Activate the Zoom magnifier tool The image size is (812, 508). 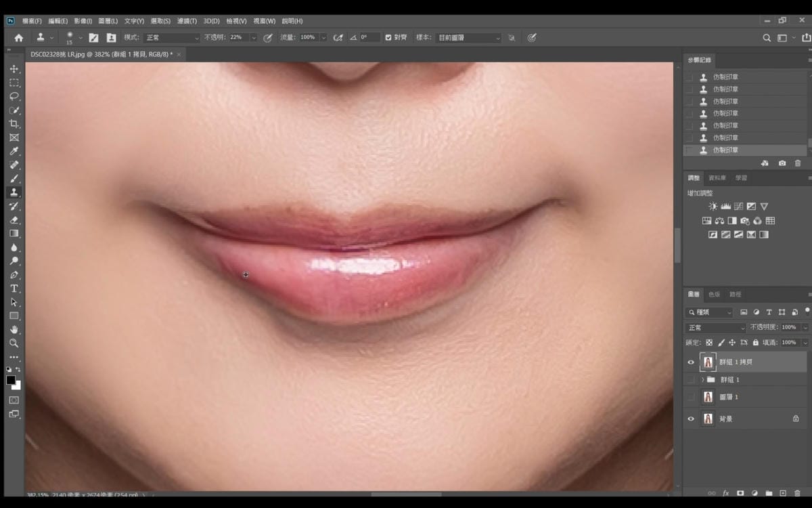(14, 343)
